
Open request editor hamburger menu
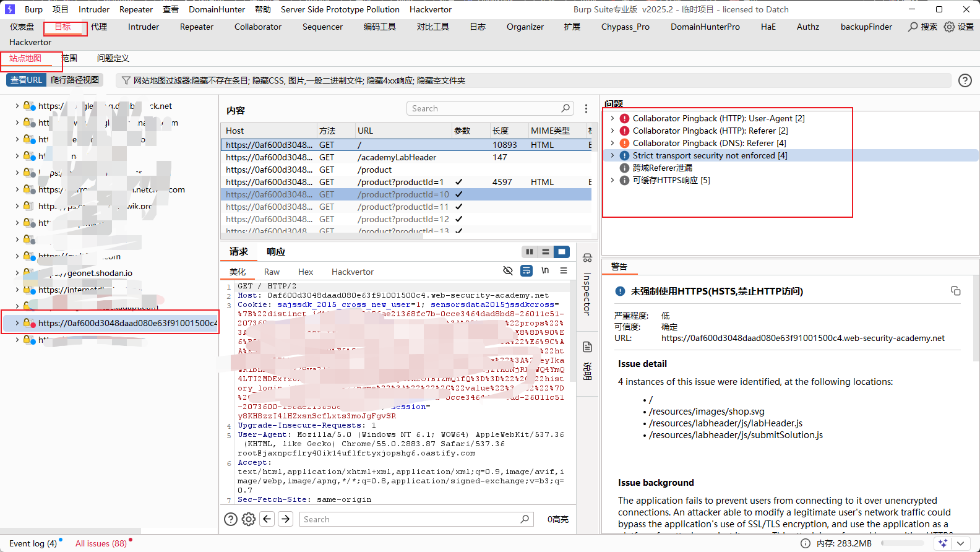click(x=564, y=270)
